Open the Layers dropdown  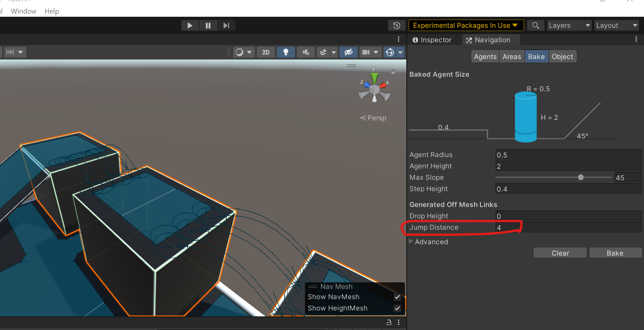tap(569, 25)
